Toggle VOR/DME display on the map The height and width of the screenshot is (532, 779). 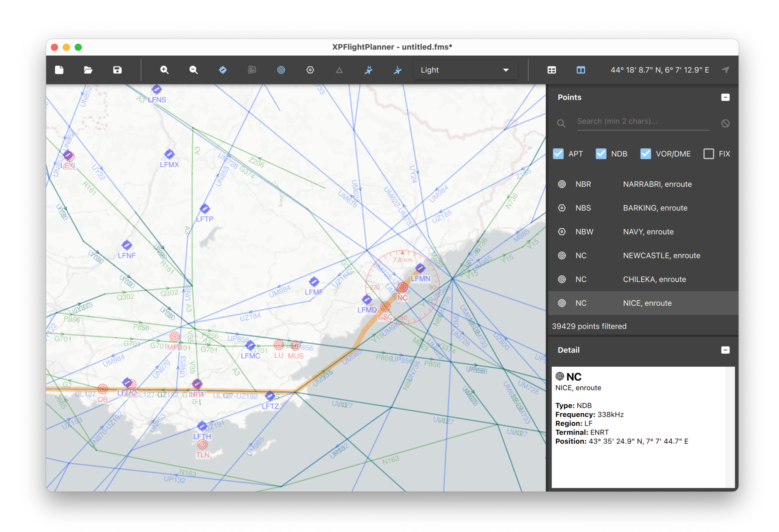[310, 70]
